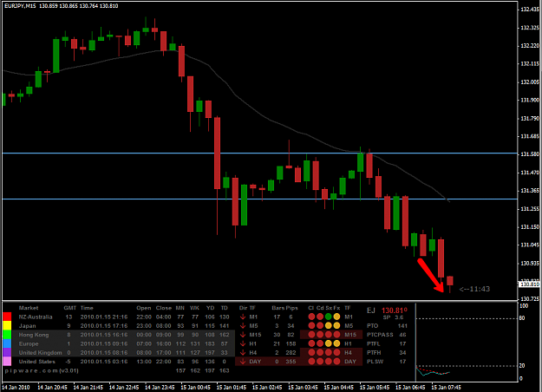Click the red Cl dot in M5 row

pyautogui.click(x=312, y=325)
